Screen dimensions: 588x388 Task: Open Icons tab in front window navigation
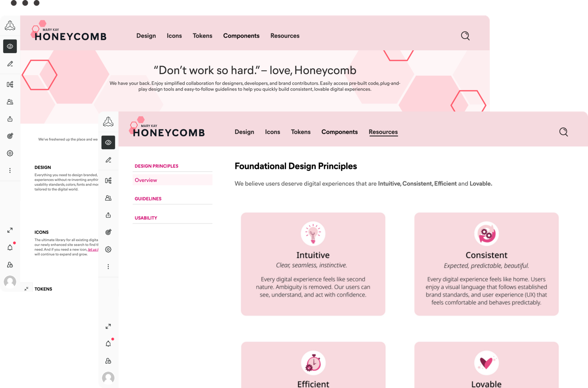(273, 132)
